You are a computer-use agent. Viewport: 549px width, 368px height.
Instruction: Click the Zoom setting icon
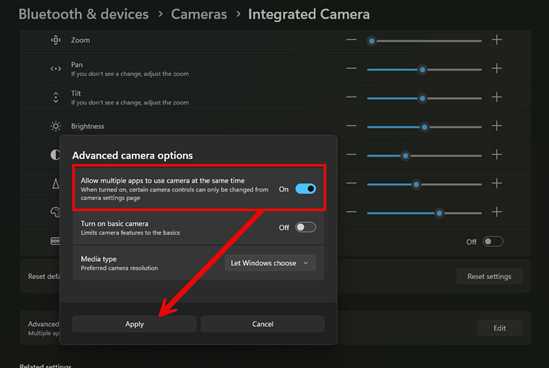coord(56,40)
